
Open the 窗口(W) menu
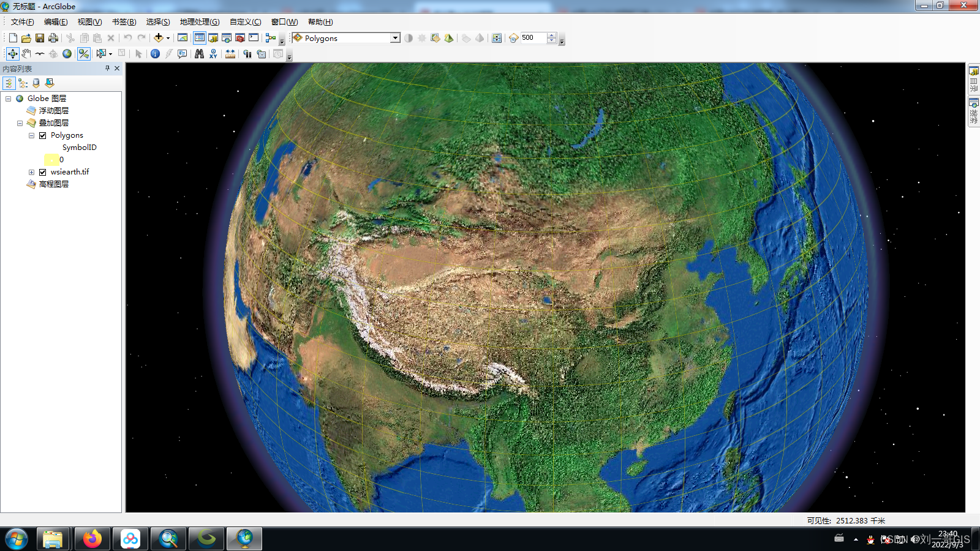(284, 22)
